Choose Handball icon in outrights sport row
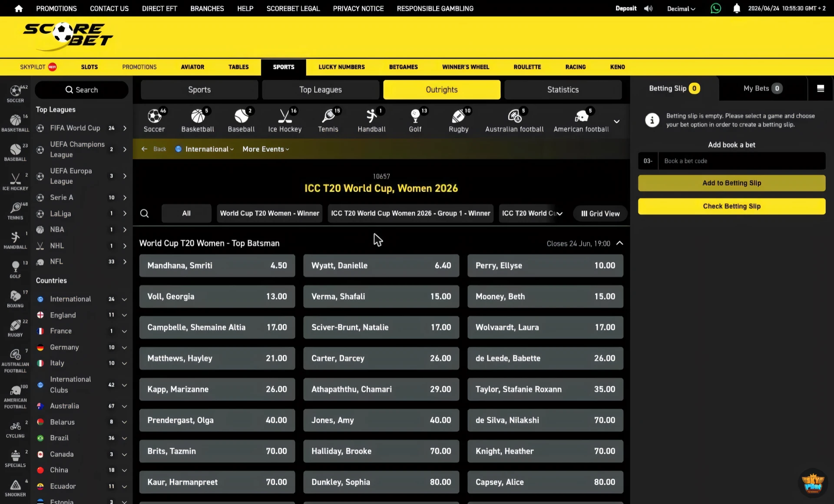834x504 pixels. coord(371,120)
